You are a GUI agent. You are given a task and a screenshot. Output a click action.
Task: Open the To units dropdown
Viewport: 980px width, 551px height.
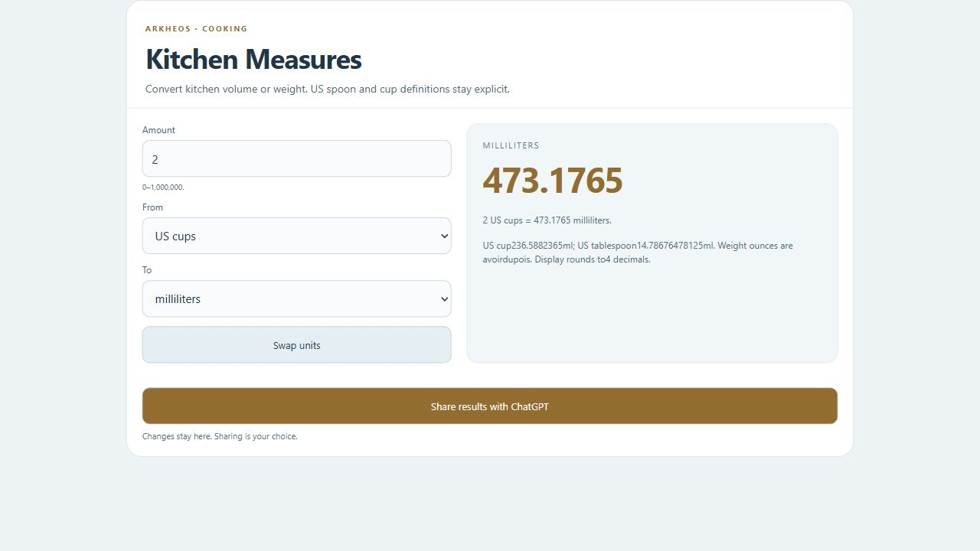click(296, 298)
